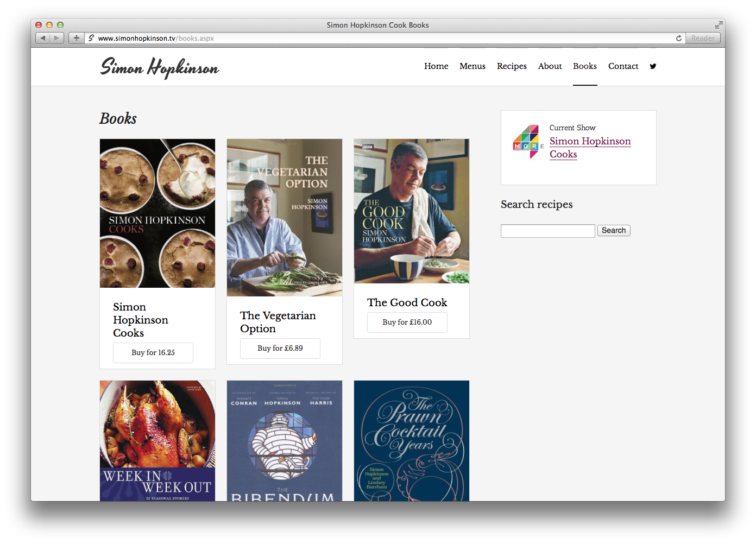The width and height of the screenshot is (756, 544).
Task: Open the Home menu item
Action: tap(436, 66)
